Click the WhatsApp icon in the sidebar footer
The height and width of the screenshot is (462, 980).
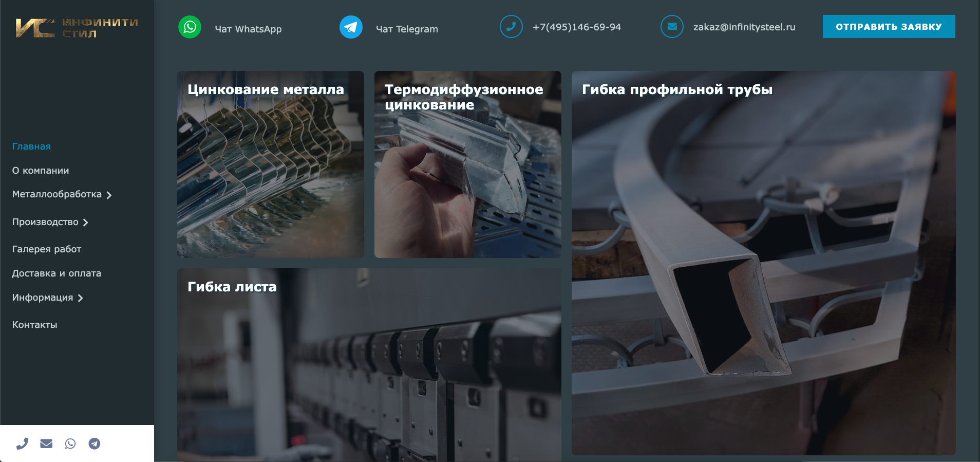[70, 443]
